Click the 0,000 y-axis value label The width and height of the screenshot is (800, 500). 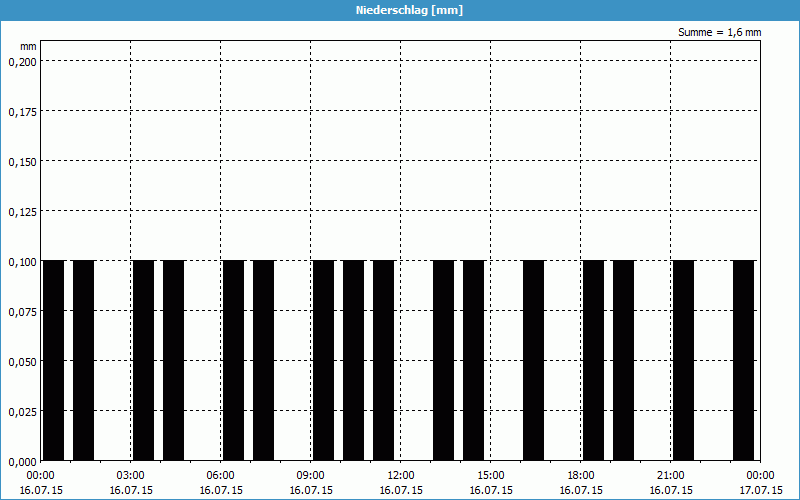22,461
